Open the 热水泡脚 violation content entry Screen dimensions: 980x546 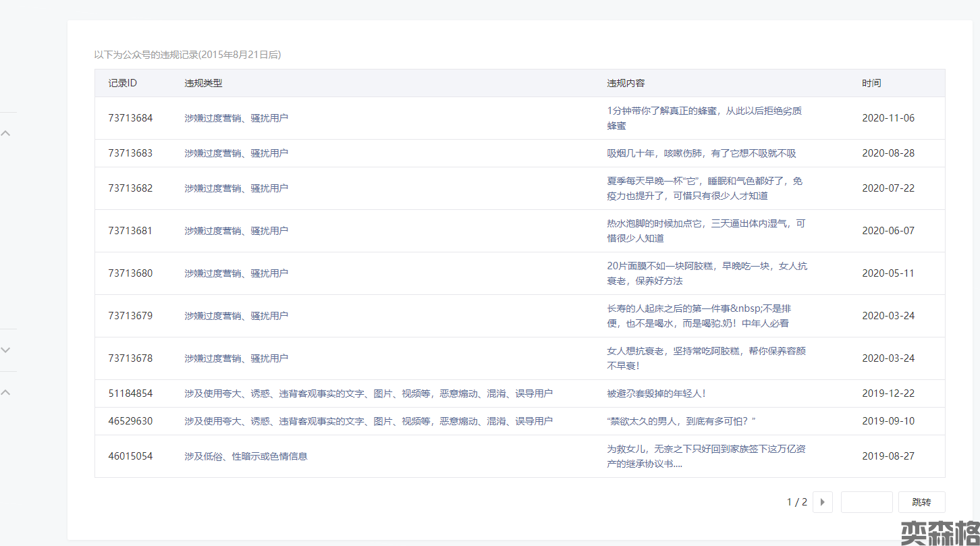(x=706, y=231)
